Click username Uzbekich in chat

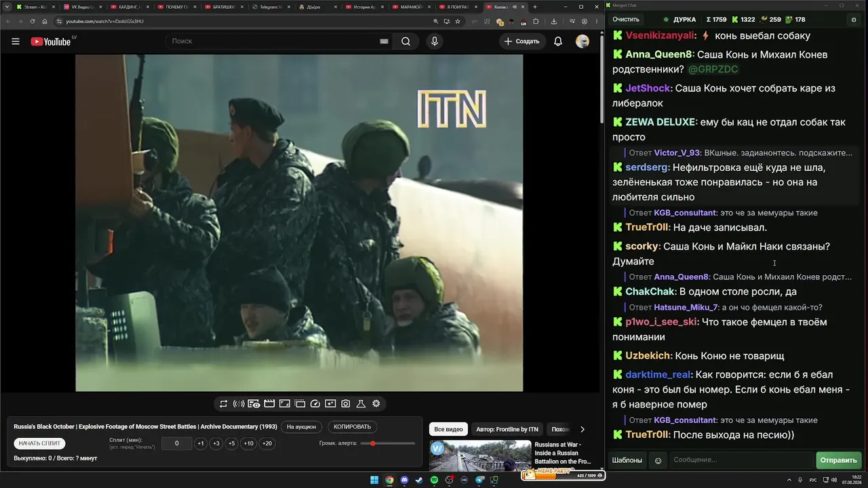click(x=648, y=356)
